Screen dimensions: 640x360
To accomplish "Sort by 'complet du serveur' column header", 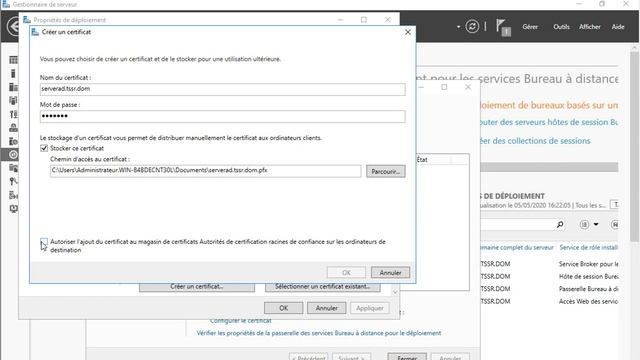I will tap(517, 247).
